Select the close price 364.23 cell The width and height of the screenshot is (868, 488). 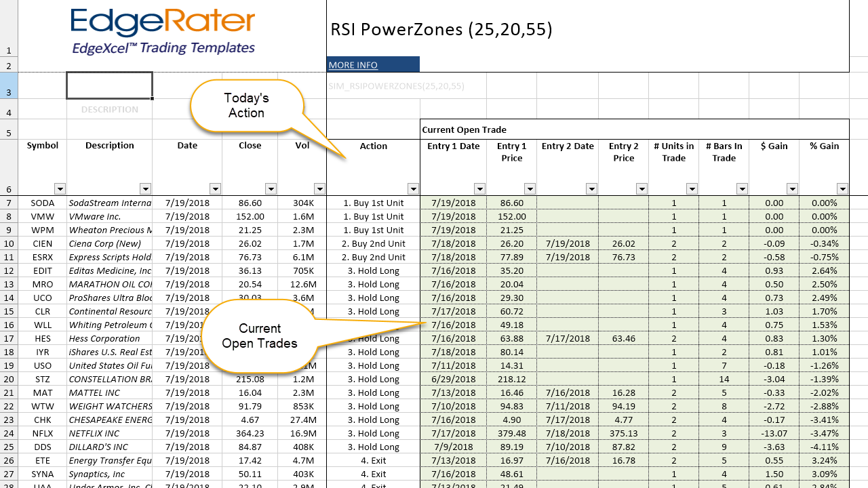[250, 433]
